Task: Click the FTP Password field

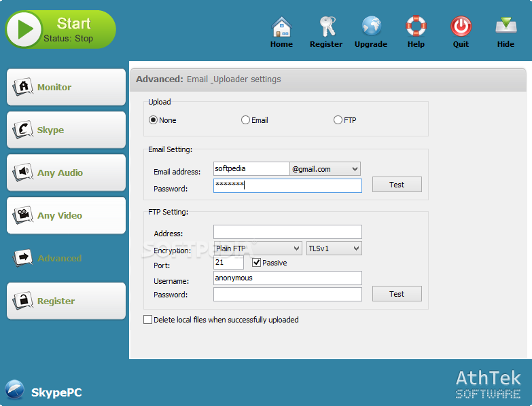Action: (x=287, y=294)
